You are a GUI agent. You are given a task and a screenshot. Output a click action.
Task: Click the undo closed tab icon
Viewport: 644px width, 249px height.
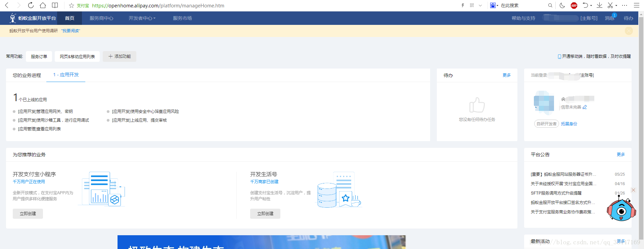[585, 5]
